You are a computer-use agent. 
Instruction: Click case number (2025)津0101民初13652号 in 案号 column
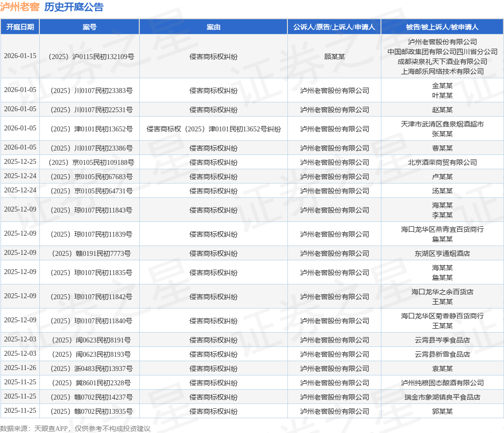(91, 129)
